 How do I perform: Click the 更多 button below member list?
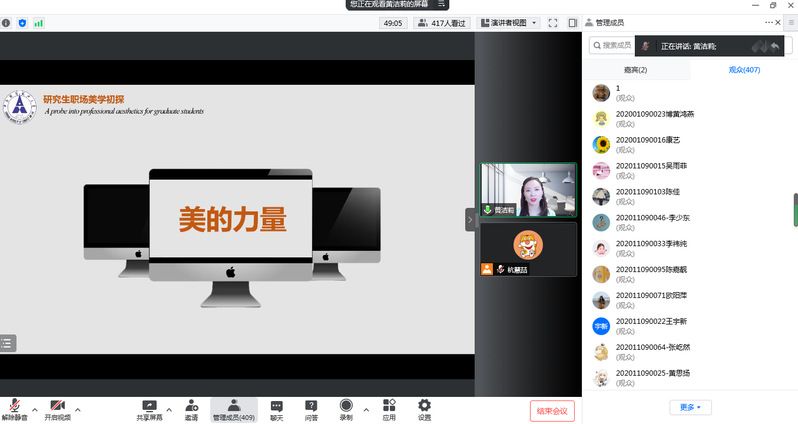[690, 407]
